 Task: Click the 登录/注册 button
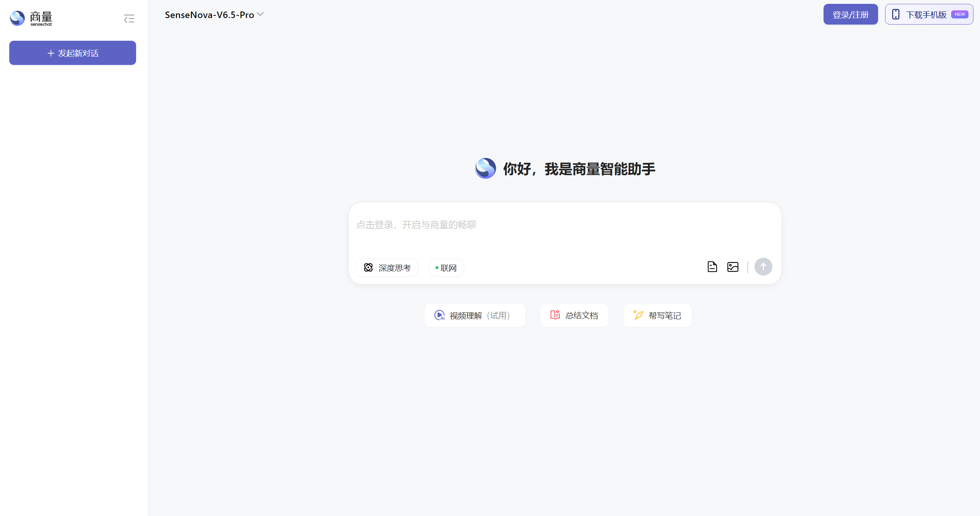[x=850, y=14]
